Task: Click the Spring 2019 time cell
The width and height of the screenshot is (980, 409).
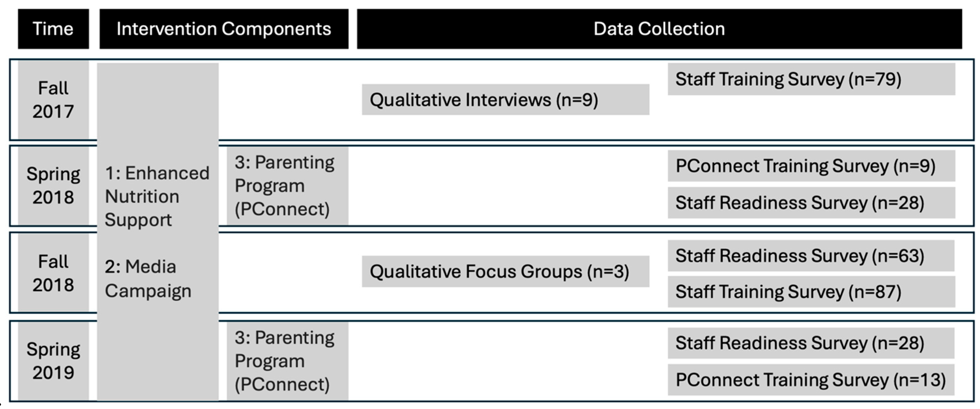Action: point(53,360)
